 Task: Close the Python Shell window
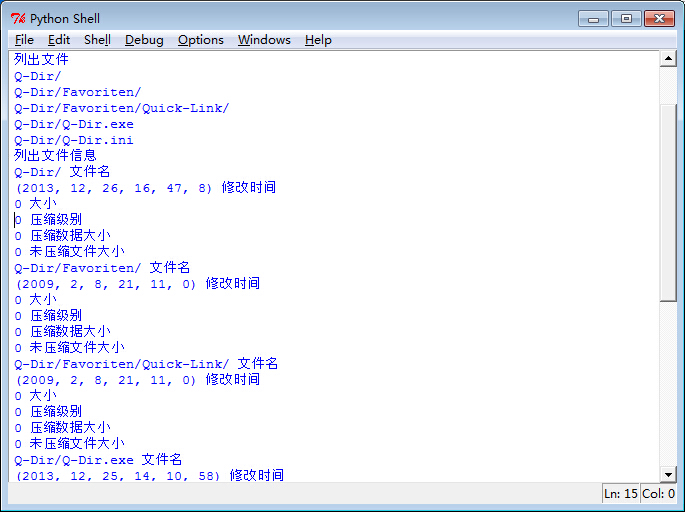click(x=659, y=19)
